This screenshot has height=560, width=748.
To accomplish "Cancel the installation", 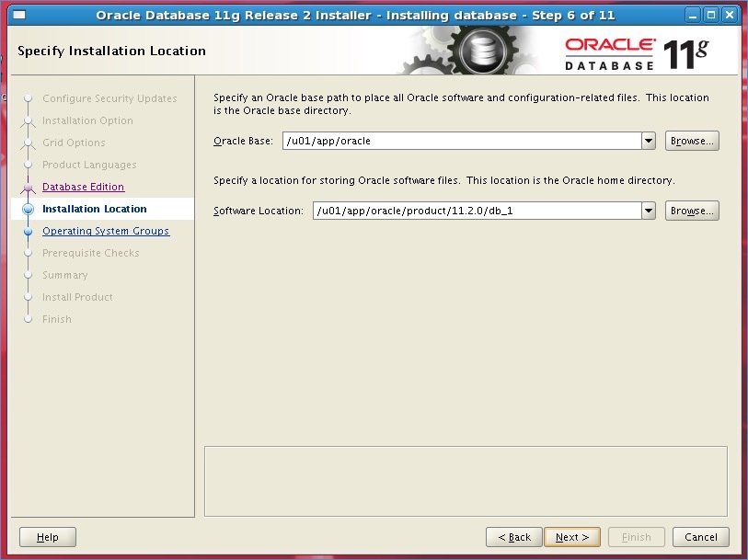I will (x=700, y=537).
